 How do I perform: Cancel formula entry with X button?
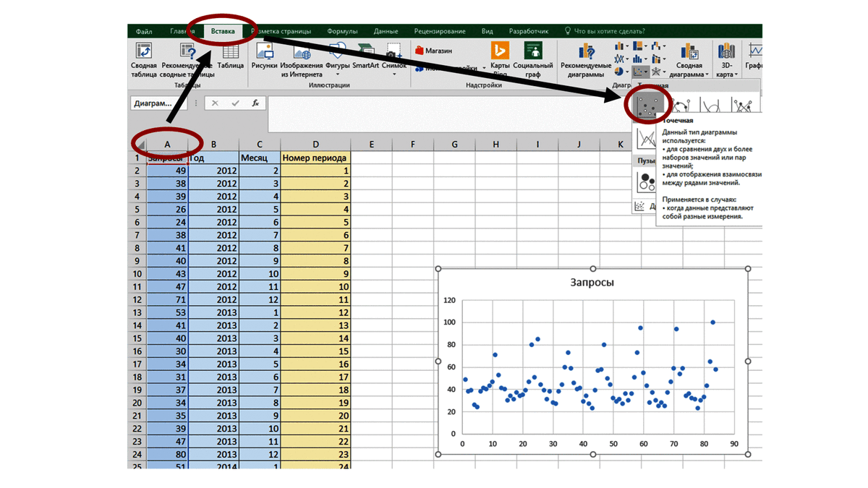pyautogui.click(x=215, y=103)
